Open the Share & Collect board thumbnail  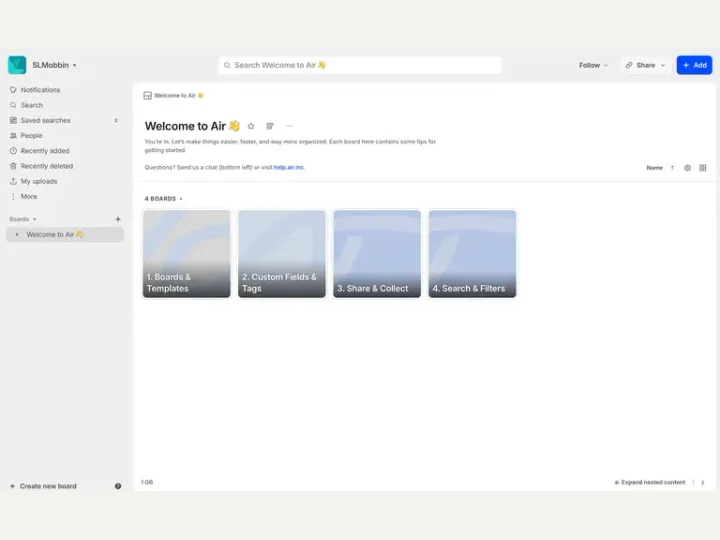point(377,254)
